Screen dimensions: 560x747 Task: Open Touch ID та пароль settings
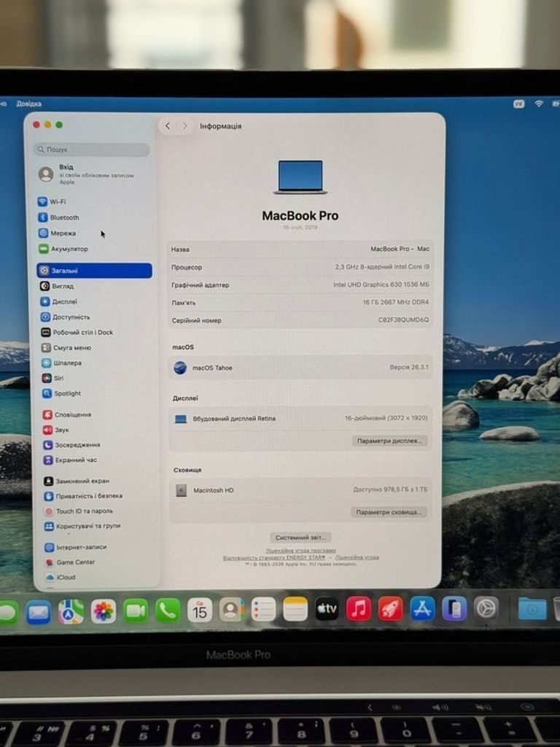point(79,511)
